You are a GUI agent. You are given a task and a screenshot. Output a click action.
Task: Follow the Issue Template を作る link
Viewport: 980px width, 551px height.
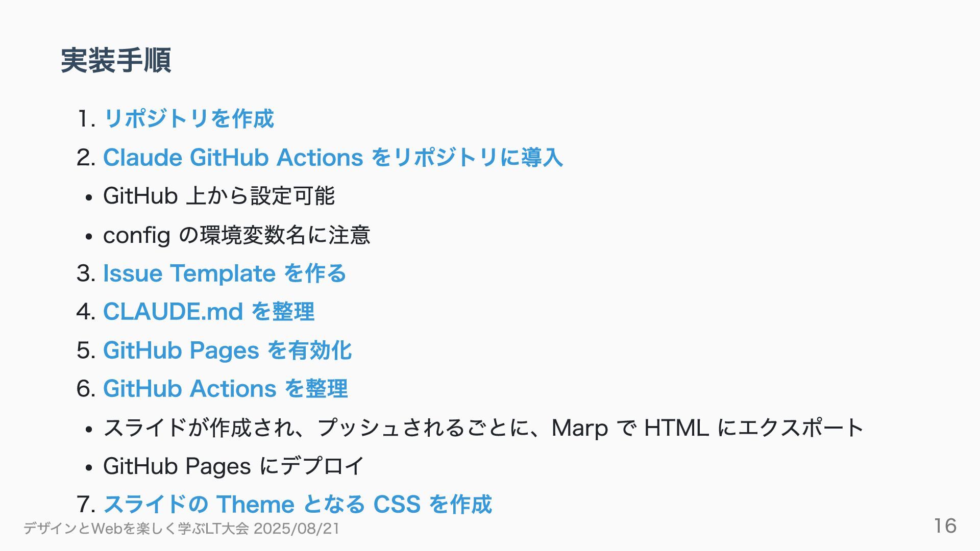[225, 273]
